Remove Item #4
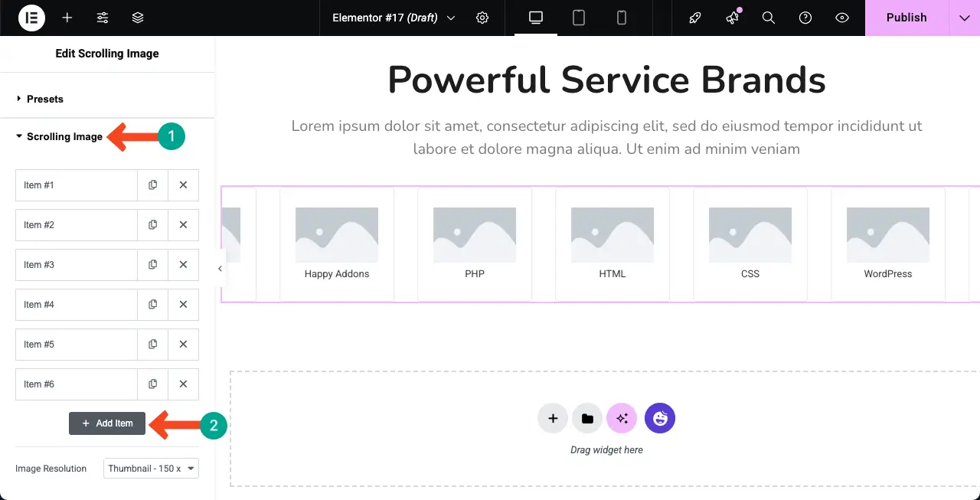980x500 pixels. click(x=184, y=305)
